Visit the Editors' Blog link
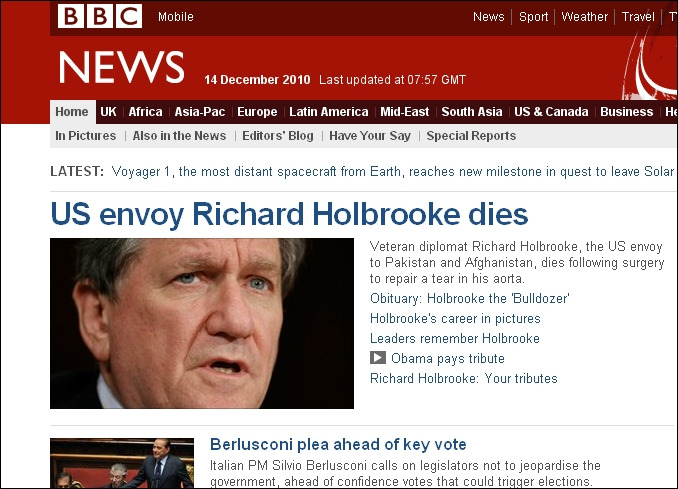Viewport: 678px width, 489px height. pos(278,136)
